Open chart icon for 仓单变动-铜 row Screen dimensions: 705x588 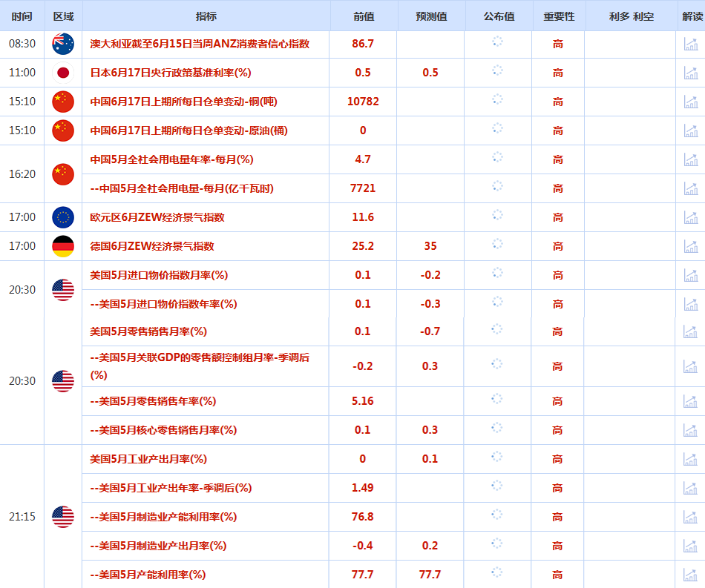(691, 102)
